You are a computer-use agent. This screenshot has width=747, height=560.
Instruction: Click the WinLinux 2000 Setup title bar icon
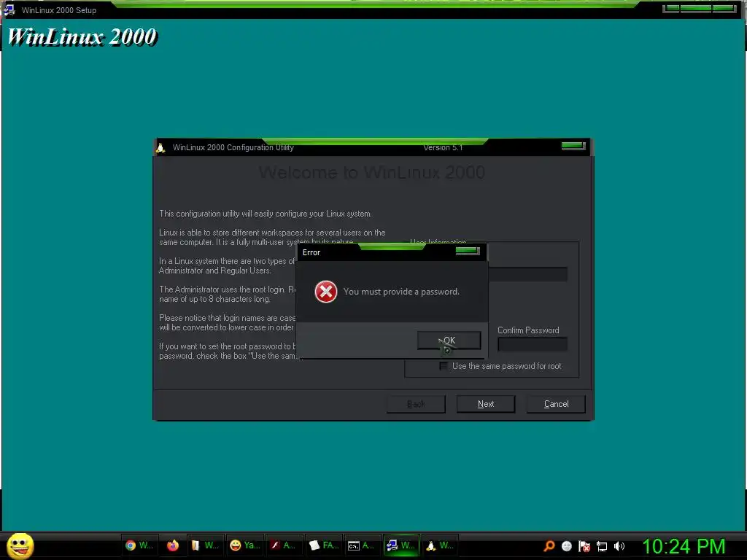click(x=9, y=9)
